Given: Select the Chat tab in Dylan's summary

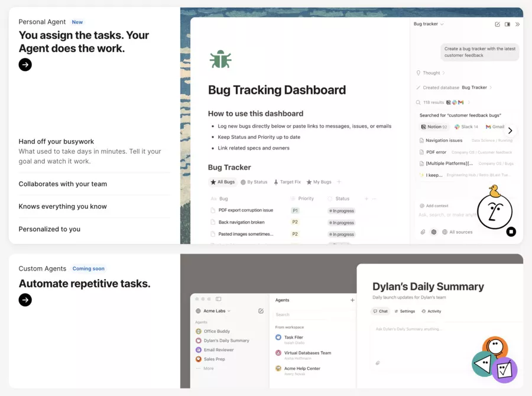Looking at the screenshot, I should click(x=380, y=311).
